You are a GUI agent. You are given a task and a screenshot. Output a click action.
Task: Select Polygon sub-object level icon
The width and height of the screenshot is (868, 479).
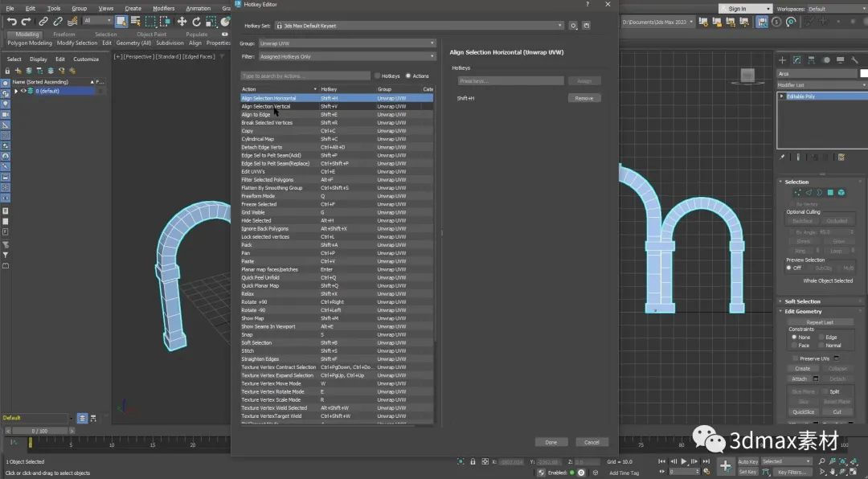coord(830,192)
